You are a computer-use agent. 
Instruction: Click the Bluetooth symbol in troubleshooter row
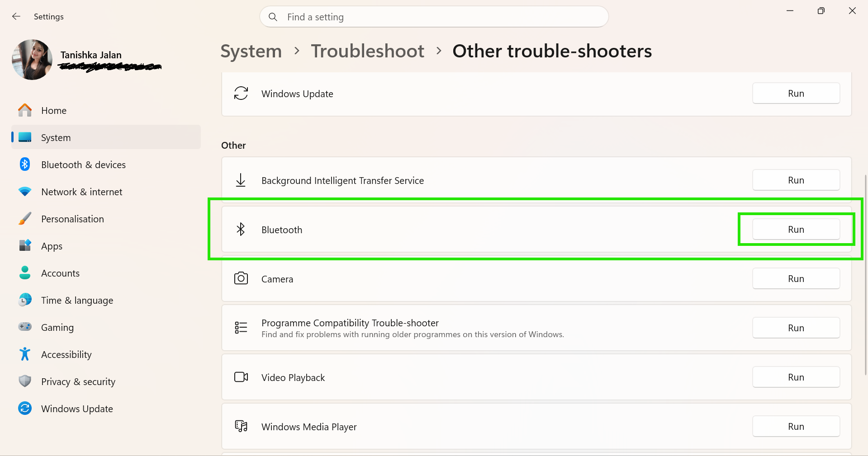[x=241, y=229]
